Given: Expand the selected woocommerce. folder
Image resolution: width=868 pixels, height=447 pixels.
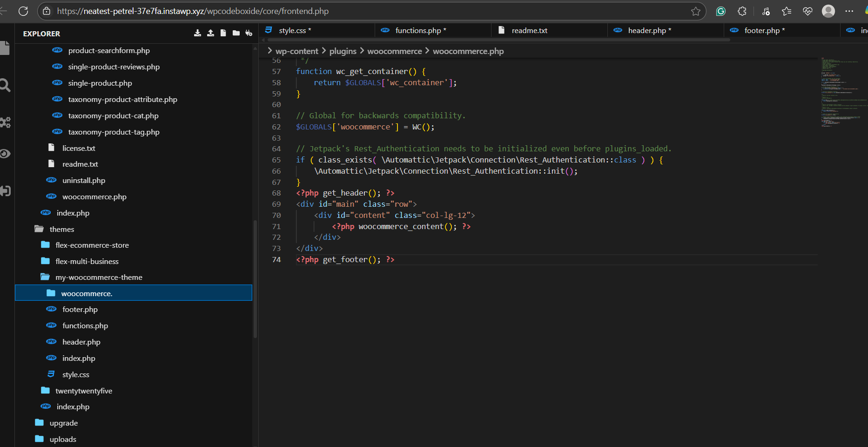Looking at the screenshot, I should point(134,293).
